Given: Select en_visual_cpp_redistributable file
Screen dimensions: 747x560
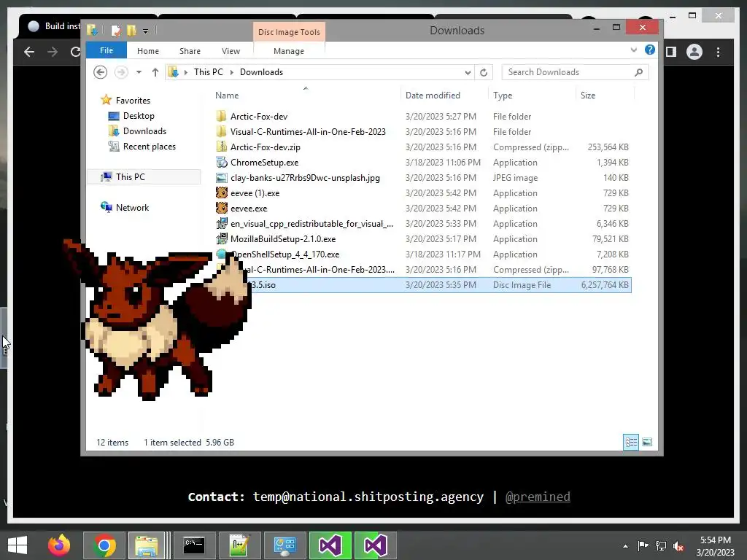Looking at the screenshot, I should click(x=422, y=223).
